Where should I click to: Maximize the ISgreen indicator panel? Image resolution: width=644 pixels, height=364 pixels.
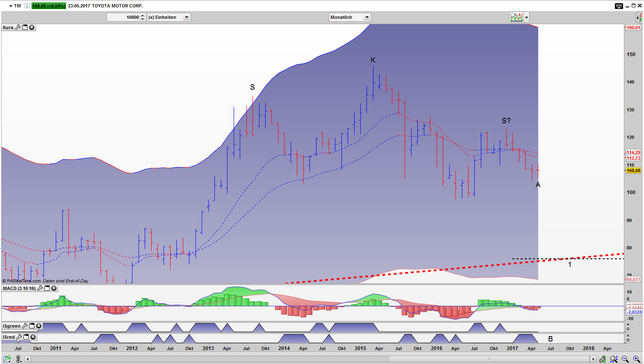coord(32,326)
